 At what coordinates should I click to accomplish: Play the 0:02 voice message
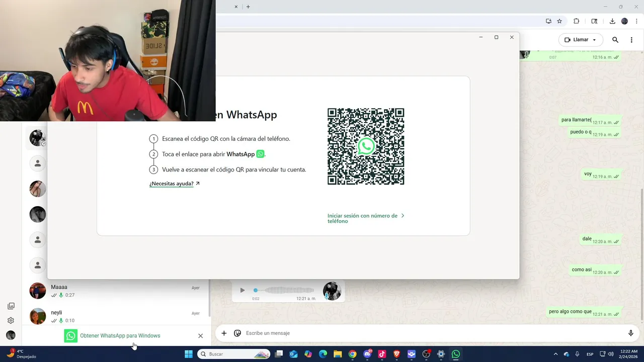[x=242, y=290]
